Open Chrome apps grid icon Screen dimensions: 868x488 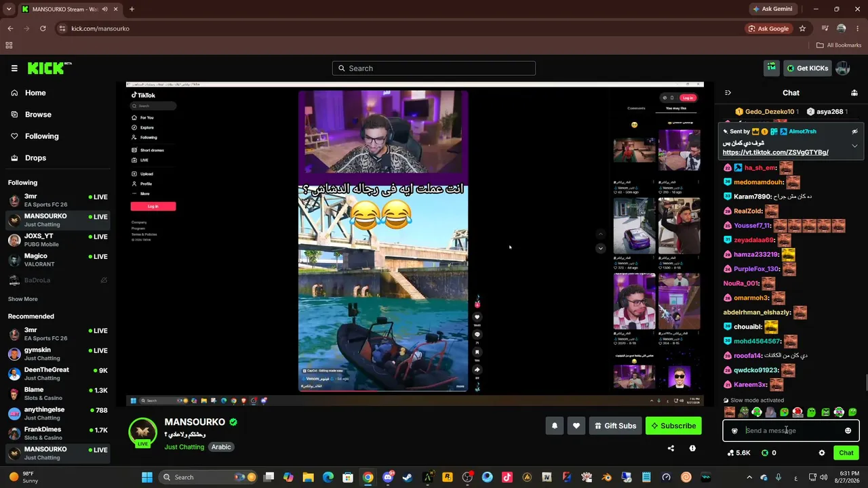click(9, 45)
